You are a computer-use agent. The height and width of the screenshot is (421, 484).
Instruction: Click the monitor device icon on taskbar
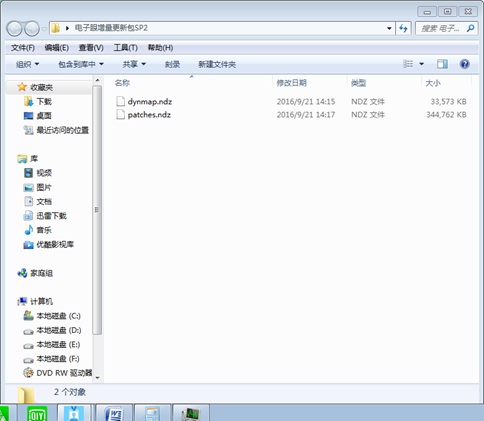click(x=191, y=414)
